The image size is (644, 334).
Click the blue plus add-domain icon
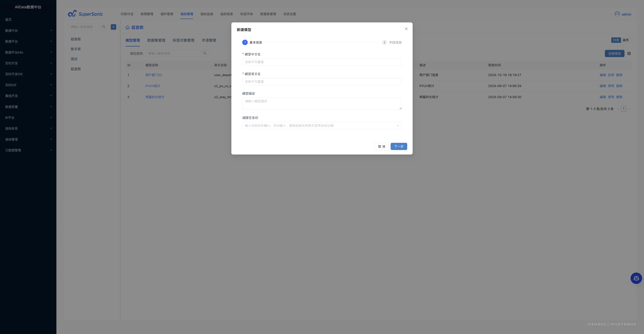coord(114,27)
